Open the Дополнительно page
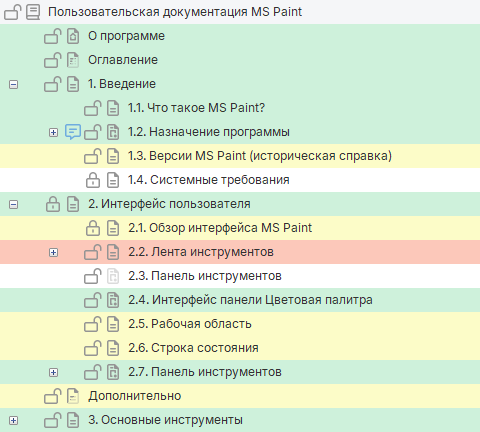Screen dimensions: 480x432 point(135,396)
